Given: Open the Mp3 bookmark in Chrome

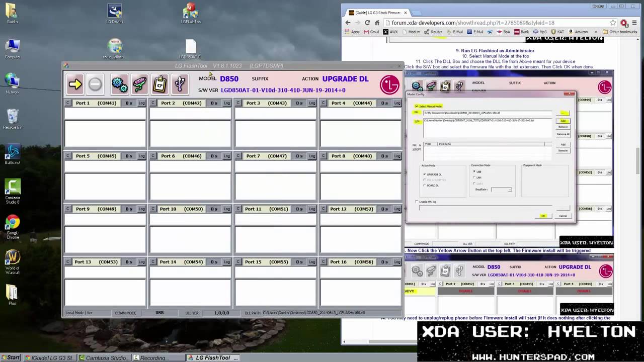Looking at the screenshot, I should pyautogui.click(x=539, y=32).
